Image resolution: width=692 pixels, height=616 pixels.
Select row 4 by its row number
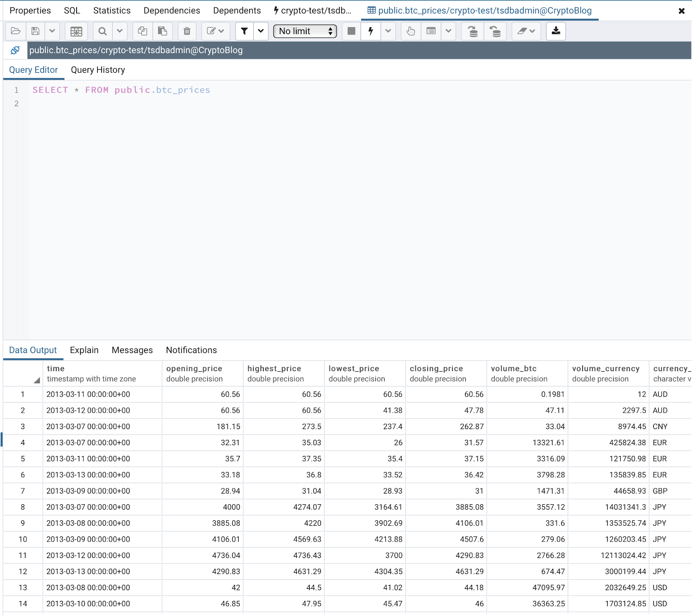click(x=23, y=443)
